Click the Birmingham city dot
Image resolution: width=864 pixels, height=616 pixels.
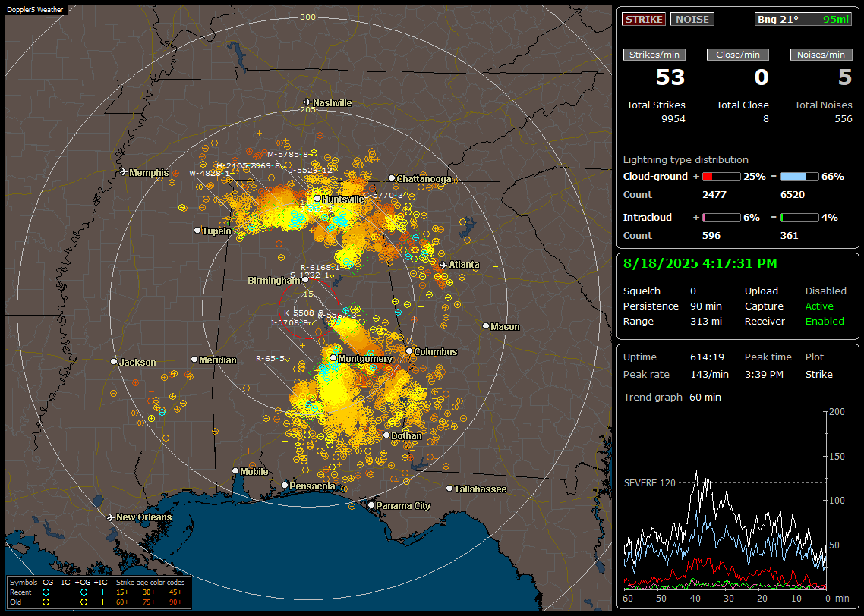tap(305, 280)
